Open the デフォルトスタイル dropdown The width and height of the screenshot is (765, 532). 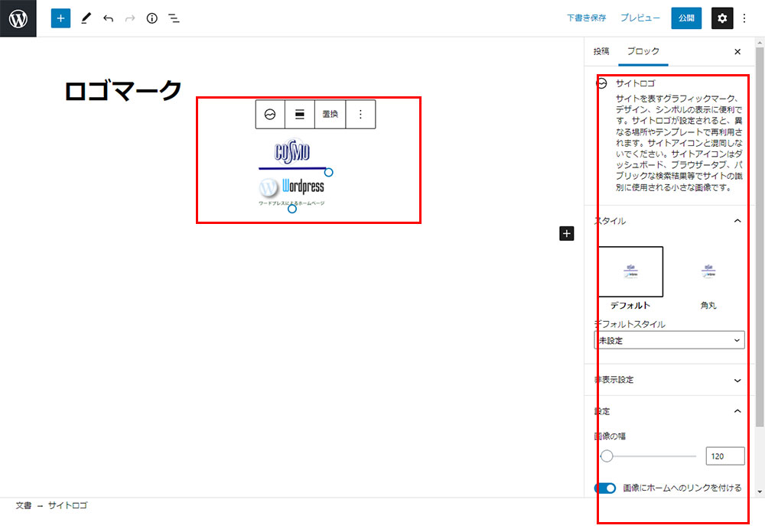click(669, 340)
